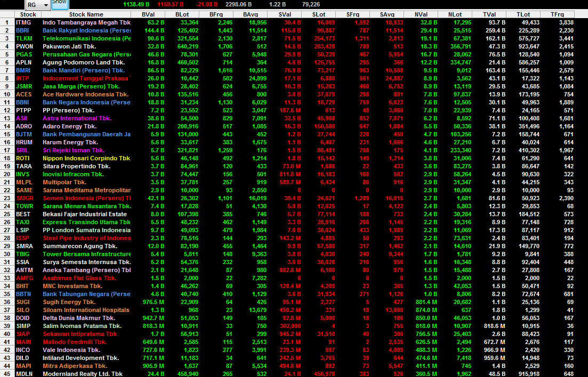Click the TLot column header
Screen dimensions: 588x377
coord(523,14)
